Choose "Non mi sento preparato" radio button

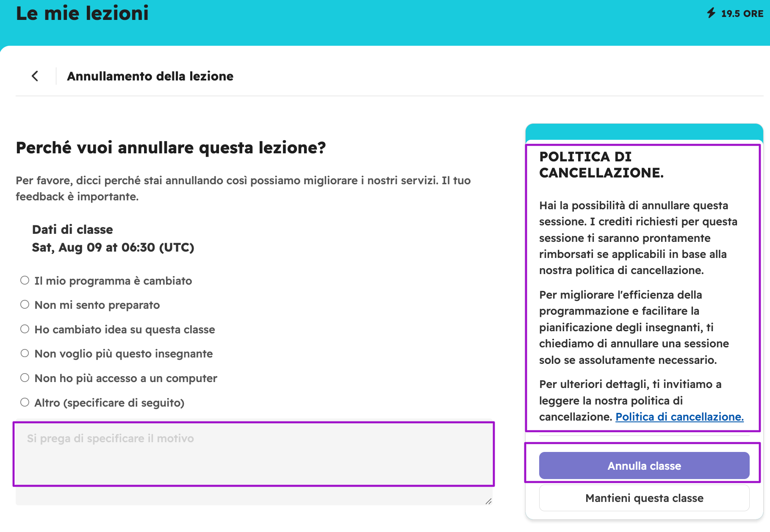(x=25, y=305)
